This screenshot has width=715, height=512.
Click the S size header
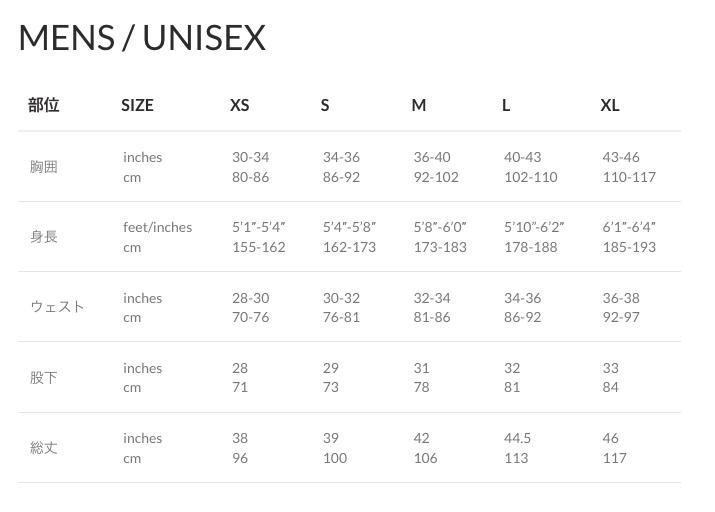[x=325, y=105]
